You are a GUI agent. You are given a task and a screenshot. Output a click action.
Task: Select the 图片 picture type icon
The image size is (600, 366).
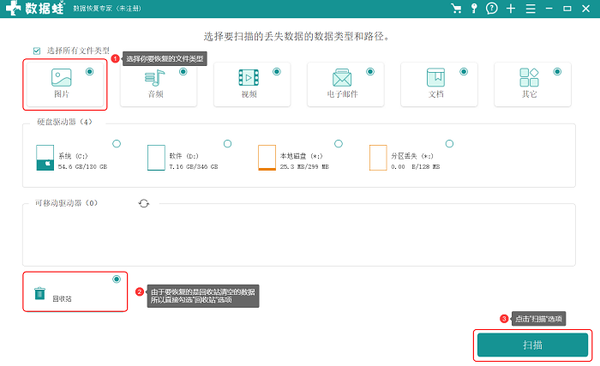tap(61, 77)
